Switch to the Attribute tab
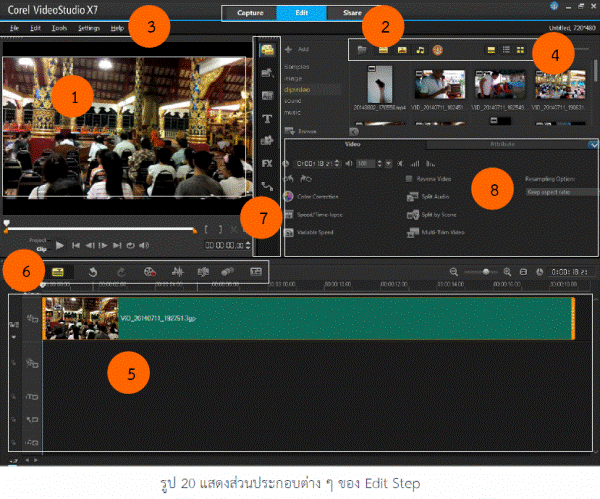 tap(502, 144)
